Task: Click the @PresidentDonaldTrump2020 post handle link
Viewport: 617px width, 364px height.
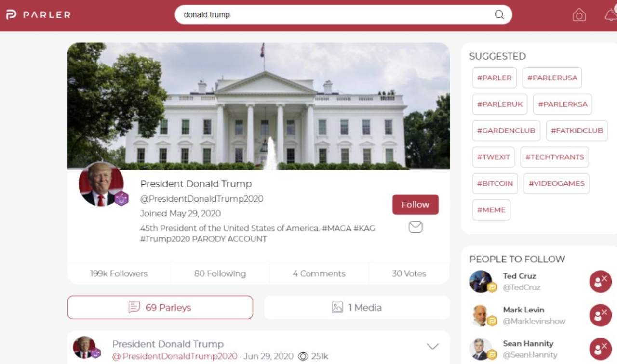Action: click(176, 356)
